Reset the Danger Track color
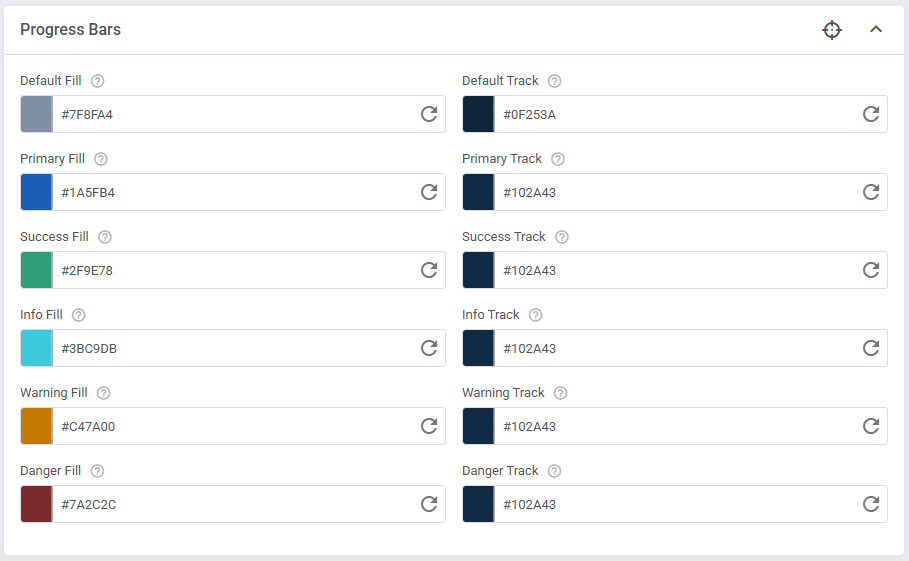This screenshot has width=909, height=561. [871, 504]
